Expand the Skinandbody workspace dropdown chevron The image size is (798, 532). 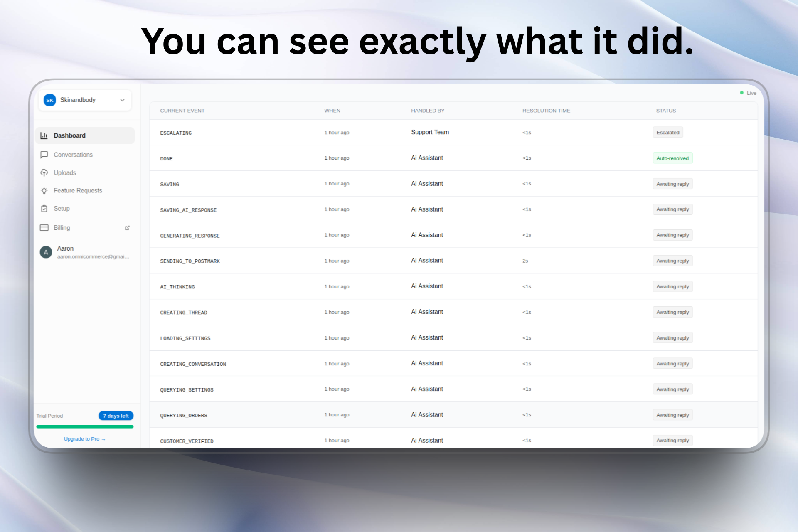pos(122,100)
